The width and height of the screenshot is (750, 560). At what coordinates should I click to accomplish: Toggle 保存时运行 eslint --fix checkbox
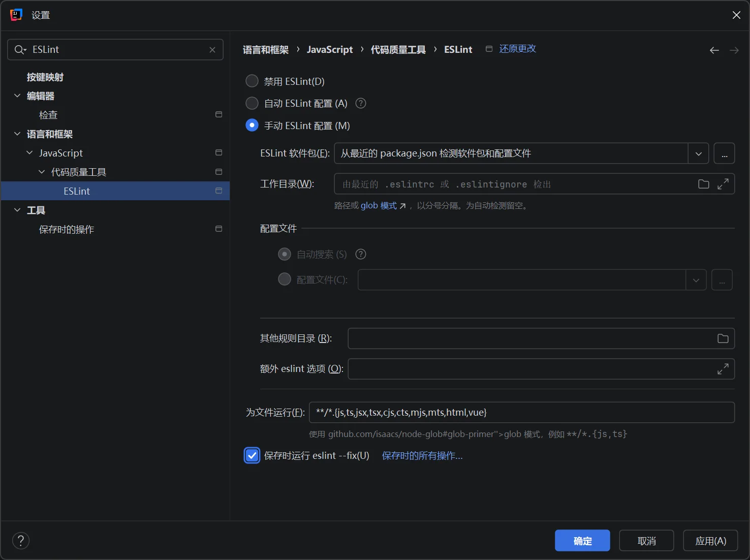(x=252, y=456)
